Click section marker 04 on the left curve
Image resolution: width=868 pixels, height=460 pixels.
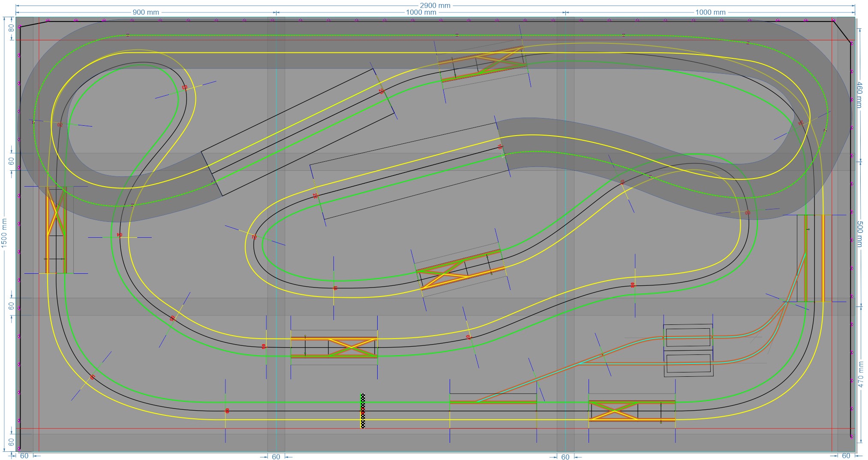(120, 235)
